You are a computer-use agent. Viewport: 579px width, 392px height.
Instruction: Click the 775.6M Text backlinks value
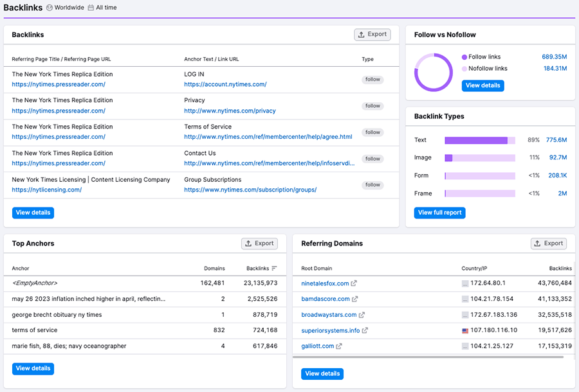pyautogui.click(x=556, y=140)
